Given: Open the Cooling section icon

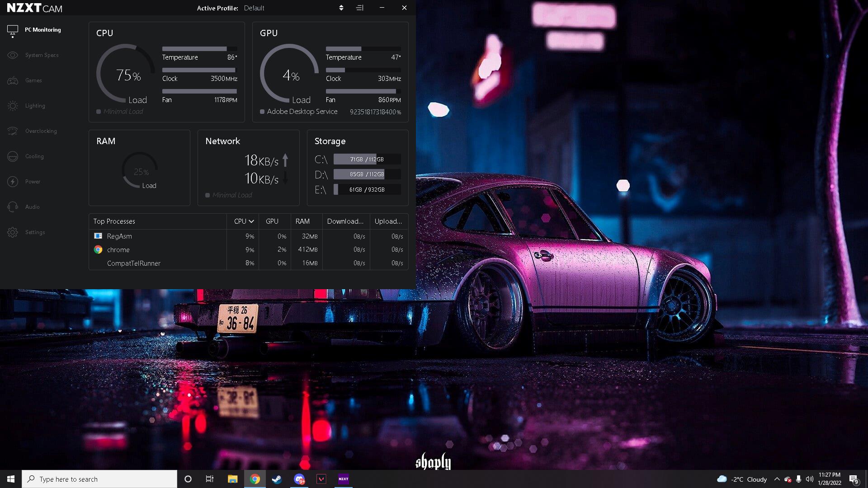Looking at the screenshot, I should pos(13,156).
